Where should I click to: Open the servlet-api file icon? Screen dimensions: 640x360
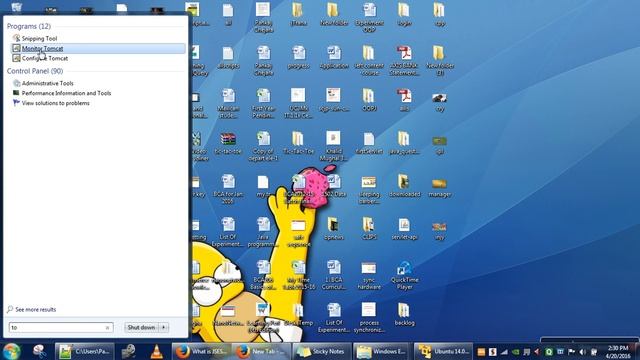404,229
